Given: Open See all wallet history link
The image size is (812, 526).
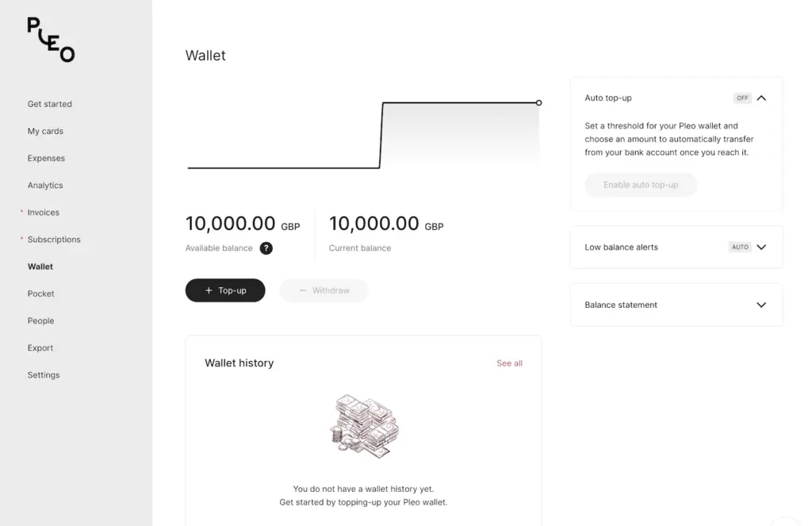Looking at the screenshot, I should click(x=509, y=363).
